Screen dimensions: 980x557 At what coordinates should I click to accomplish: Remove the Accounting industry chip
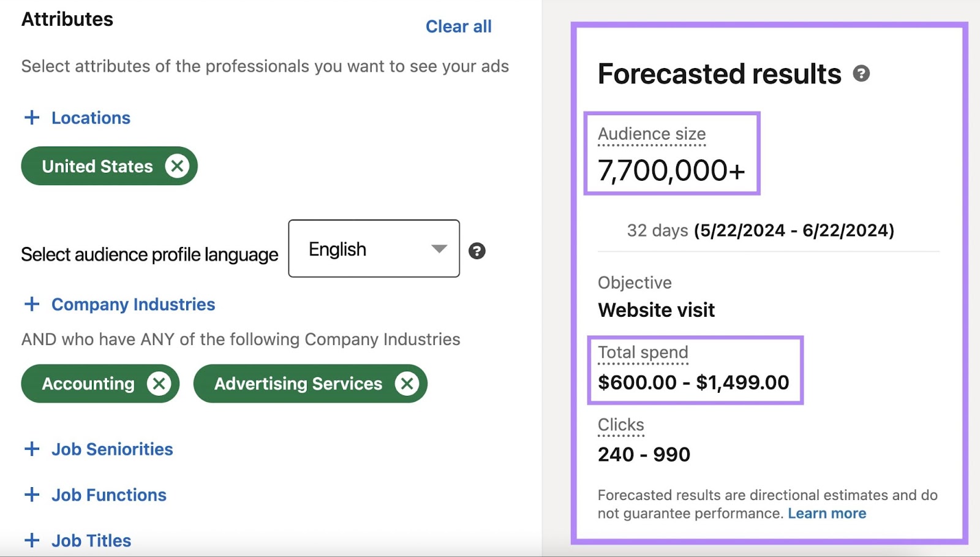tap(160, 384)
